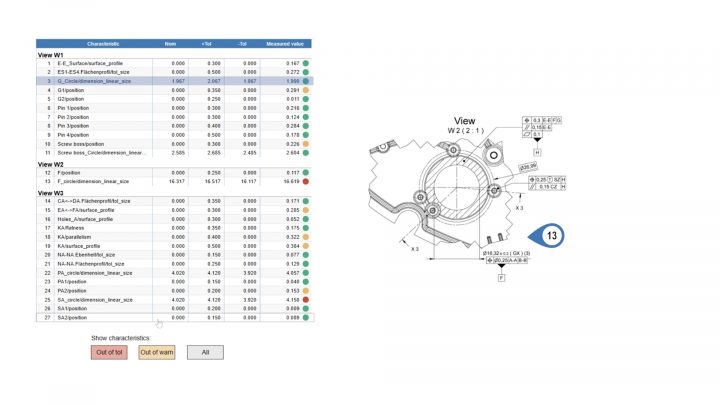Select the View W2 group heading
This screenshot has width=720, height=405.
coord(51,164)
